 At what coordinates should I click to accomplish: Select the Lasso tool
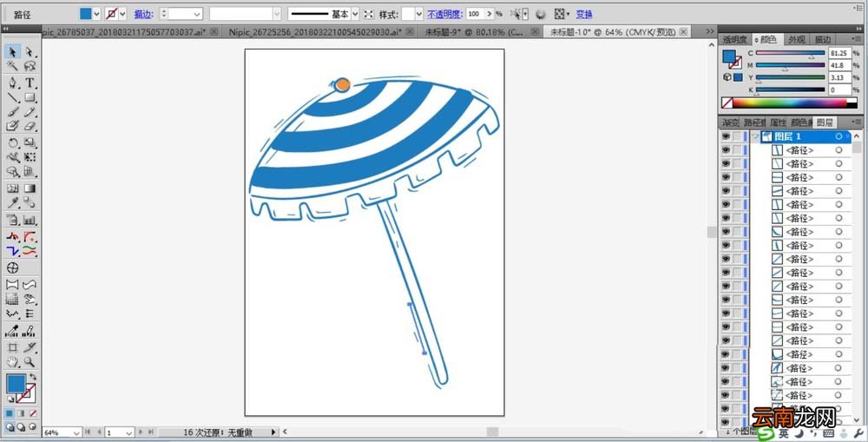click(30, 67)
